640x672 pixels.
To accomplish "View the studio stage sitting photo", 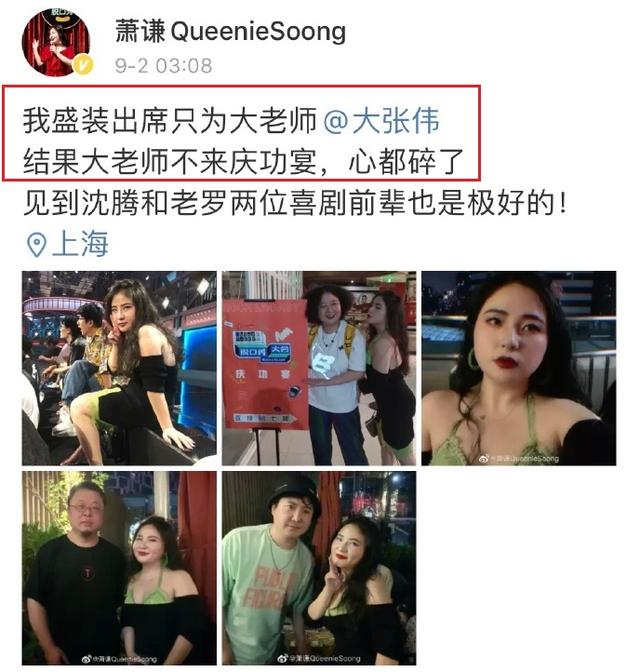I will pos(119,368).
